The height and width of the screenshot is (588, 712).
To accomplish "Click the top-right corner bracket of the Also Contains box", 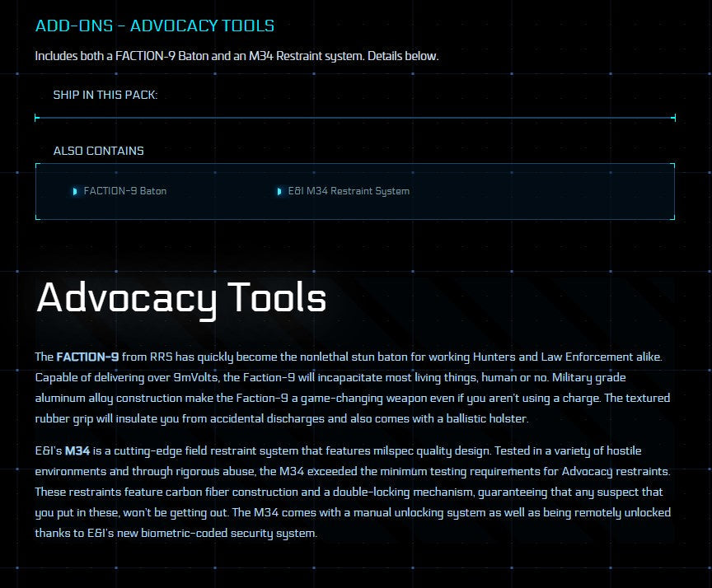I will [672, 166].
